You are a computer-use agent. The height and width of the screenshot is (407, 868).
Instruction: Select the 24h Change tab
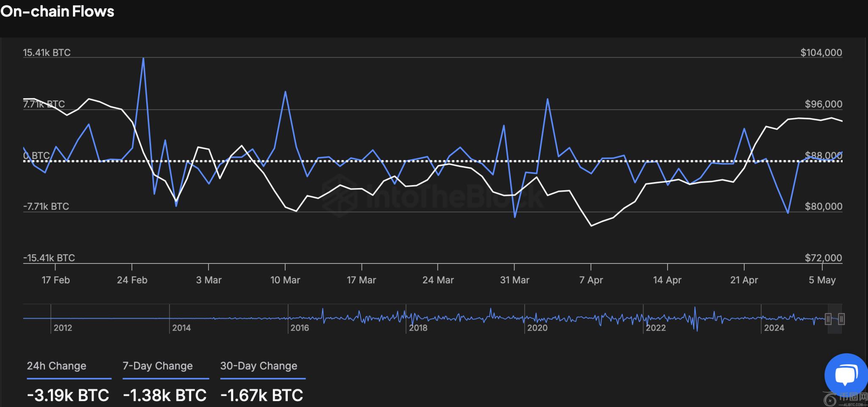[x=56, y=366]
